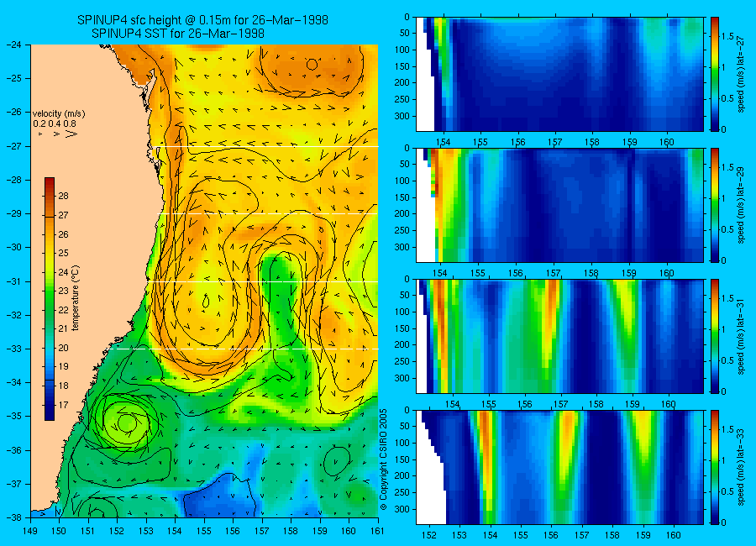Select the "speed (m/s) lat=-27" axis label

pyautogui.click(x=741, y=74)
